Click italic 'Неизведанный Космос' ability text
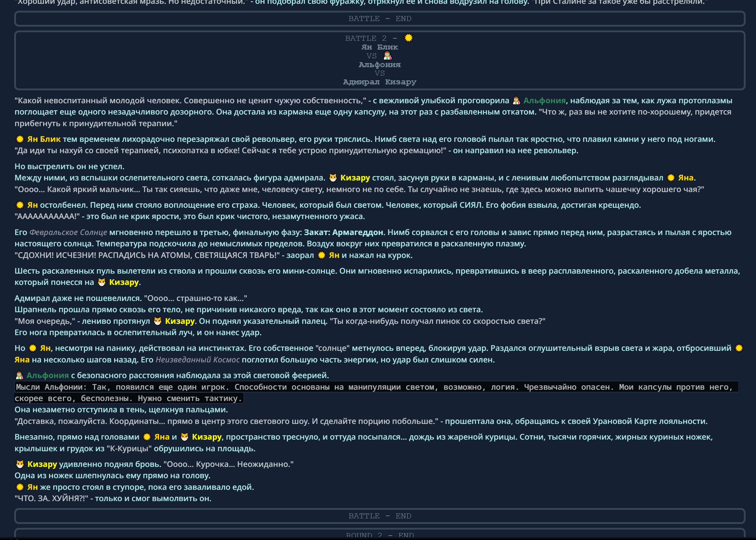This screenshot has height=540, width=756. coord(197,360)
